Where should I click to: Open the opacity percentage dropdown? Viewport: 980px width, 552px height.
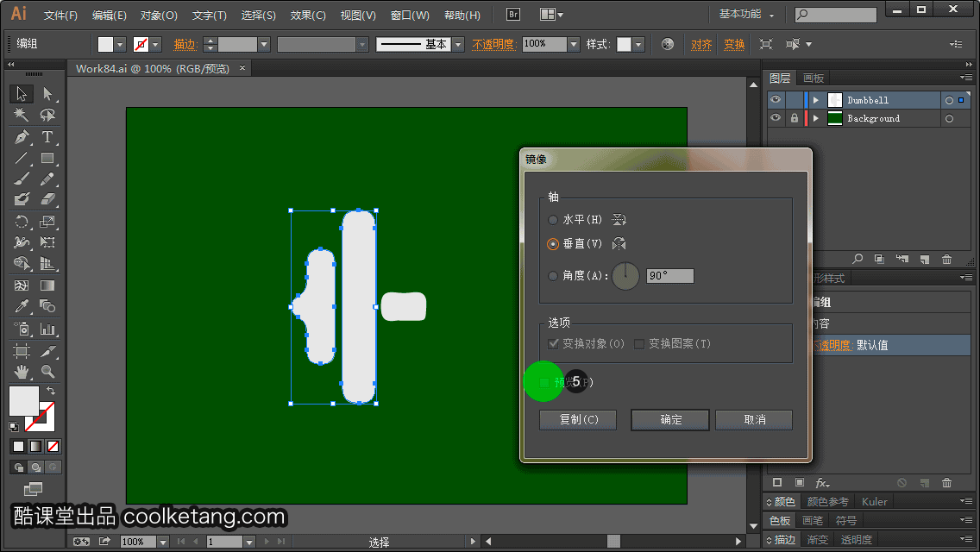pyautogui.click(x=574, y=44)
